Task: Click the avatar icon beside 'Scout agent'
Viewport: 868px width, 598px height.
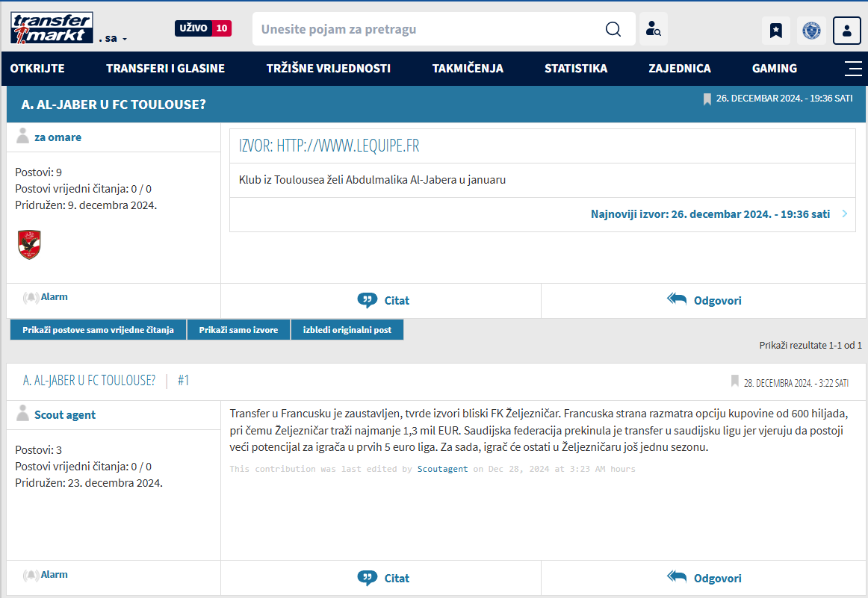Action: click(22, 414)
